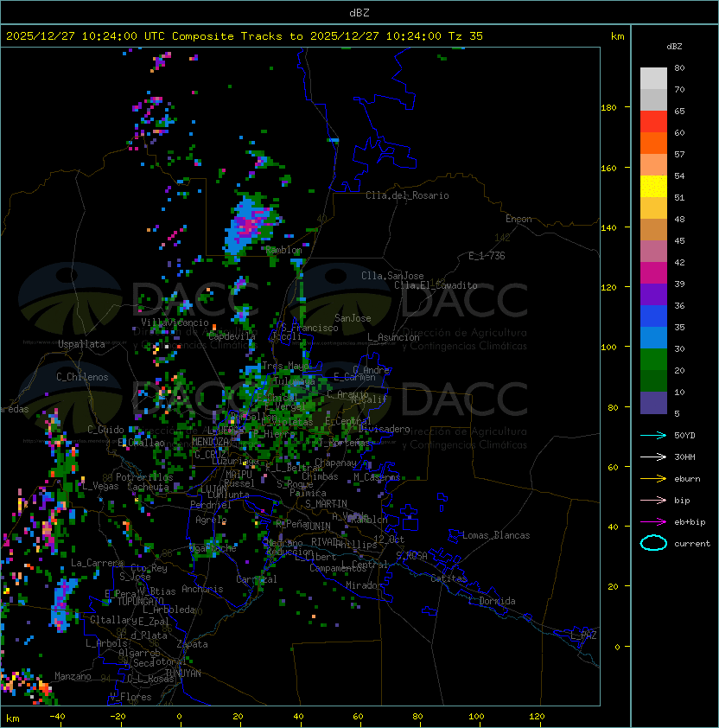Click the 140 km vertical axis tick

(608, 227)
